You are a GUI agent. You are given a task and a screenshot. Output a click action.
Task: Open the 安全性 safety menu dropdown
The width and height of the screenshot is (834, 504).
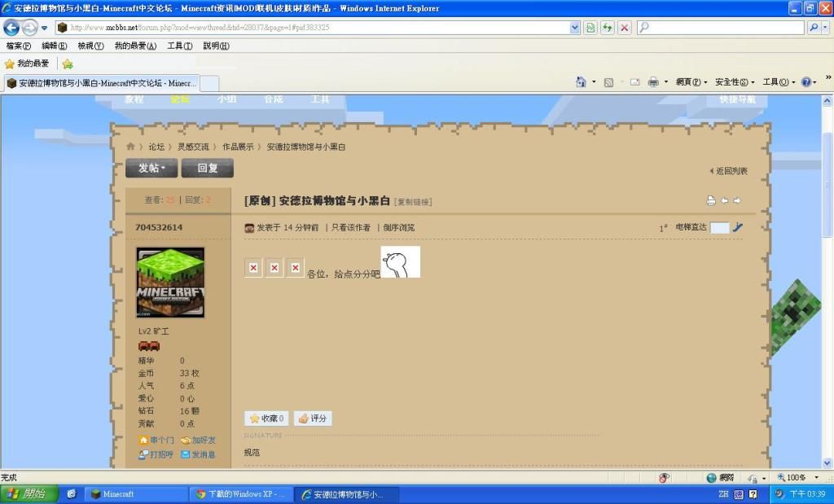pos(735,82)
